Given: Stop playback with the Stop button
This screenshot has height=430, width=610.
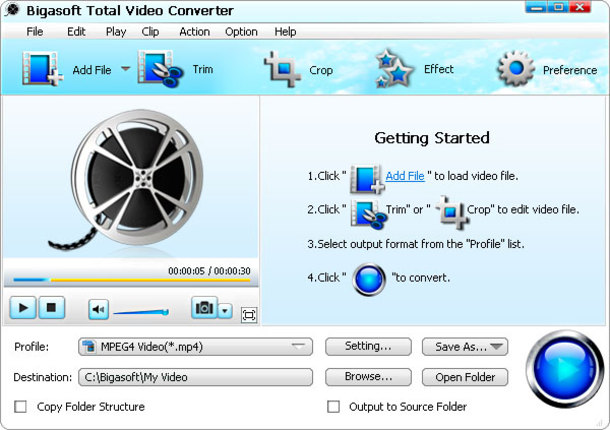Looking at the screenshot, I should (x=51, y=307).
